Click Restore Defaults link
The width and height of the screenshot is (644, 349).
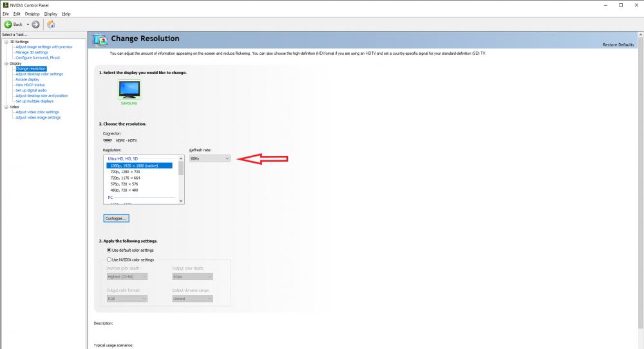pyautogui.click(x=618, y=45)
